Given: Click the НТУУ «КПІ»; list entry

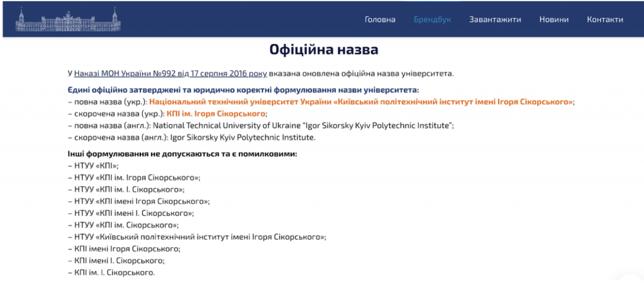Looking at the screenshot, I should (x=93, y=166).
